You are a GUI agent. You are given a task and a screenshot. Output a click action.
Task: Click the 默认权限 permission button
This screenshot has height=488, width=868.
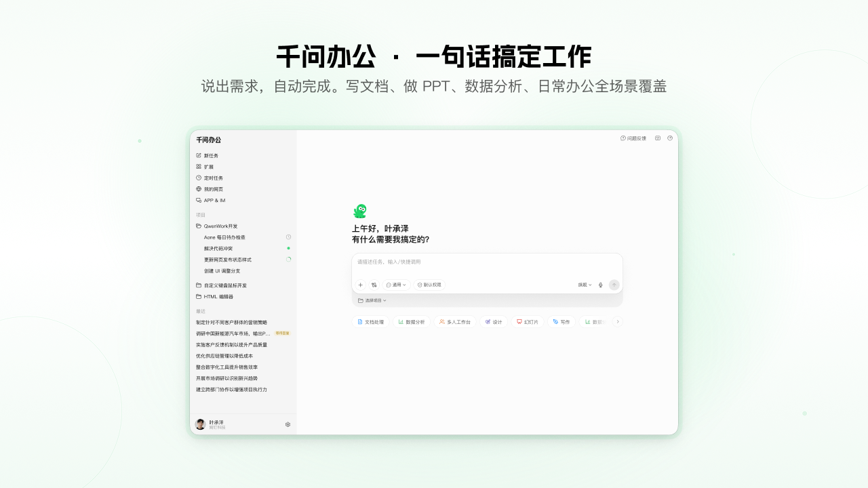point(429,285)
